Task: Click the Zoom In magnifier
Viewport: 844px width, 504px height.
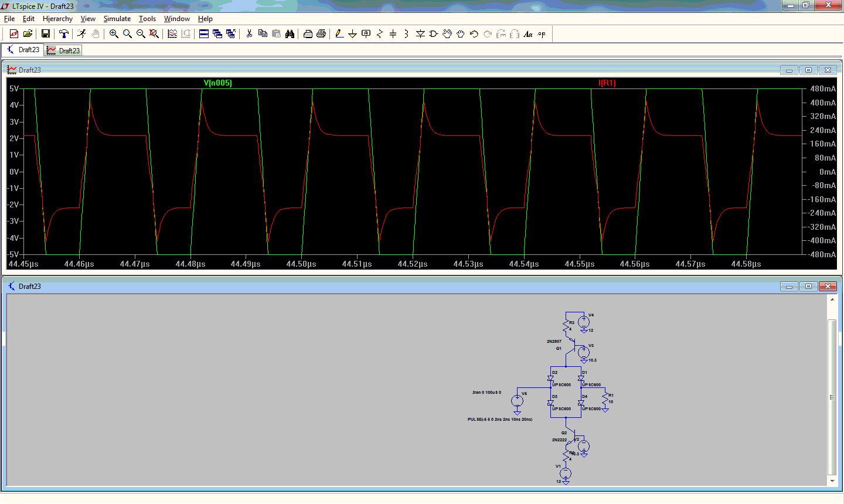Action: tap(114, 34)
